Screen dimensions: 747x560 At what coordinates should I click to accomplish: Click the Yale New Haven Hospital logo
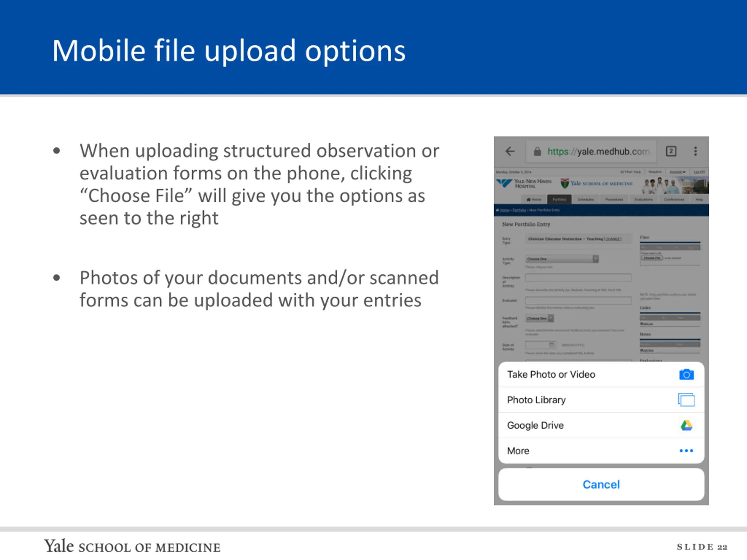(x=523, y=184)
